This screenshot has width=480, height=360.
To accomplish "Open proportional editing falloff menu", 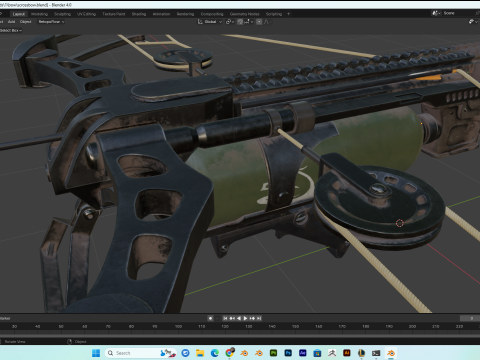I will click(x=267, y=22).
